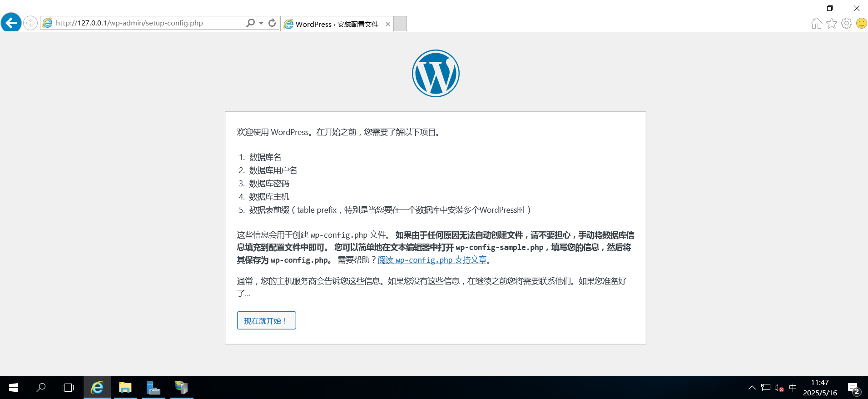Open a new blank browser tab

click(400, 24)
